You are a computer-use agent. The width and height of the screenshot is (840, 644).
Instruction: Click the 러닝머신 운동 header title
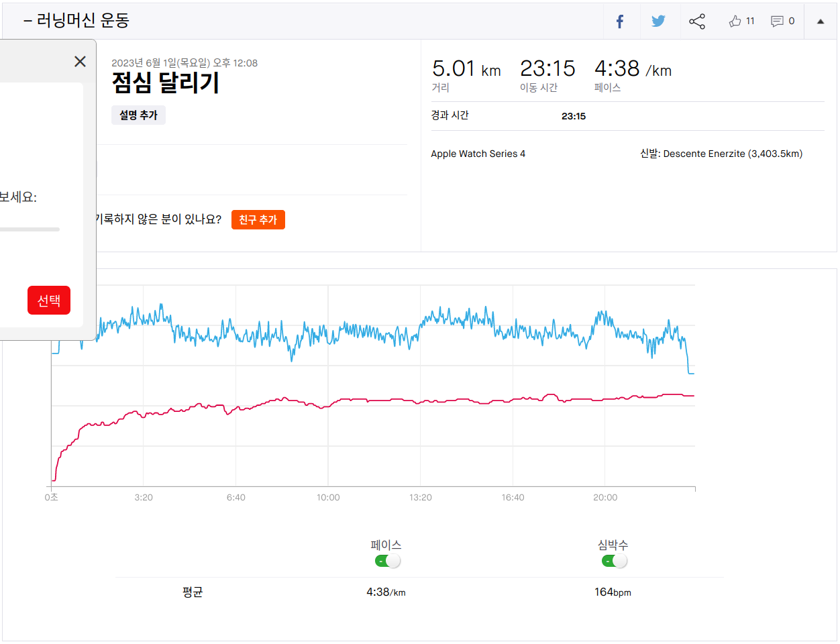(x=82, y=21)
